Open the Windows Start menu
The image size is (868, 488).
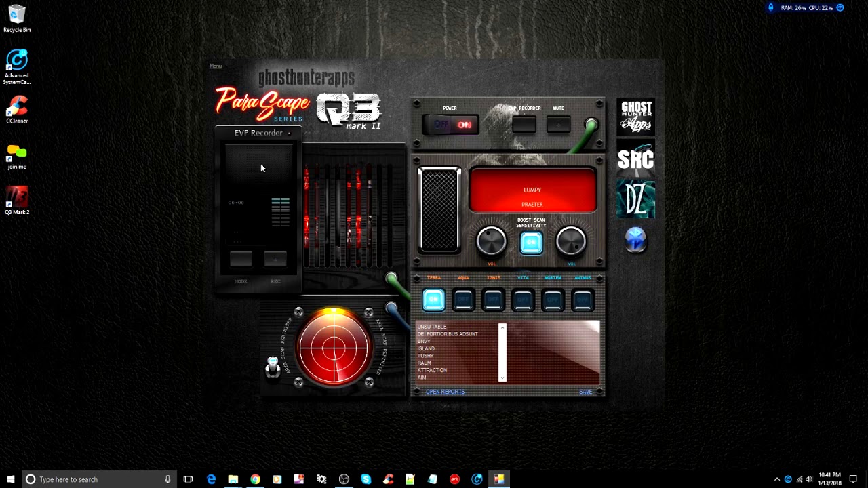[10, 479]
